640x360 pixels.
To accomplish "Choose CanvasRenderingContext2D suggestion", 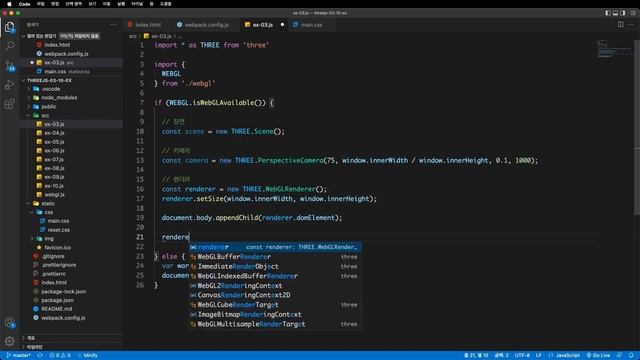I will coord(275,295).
